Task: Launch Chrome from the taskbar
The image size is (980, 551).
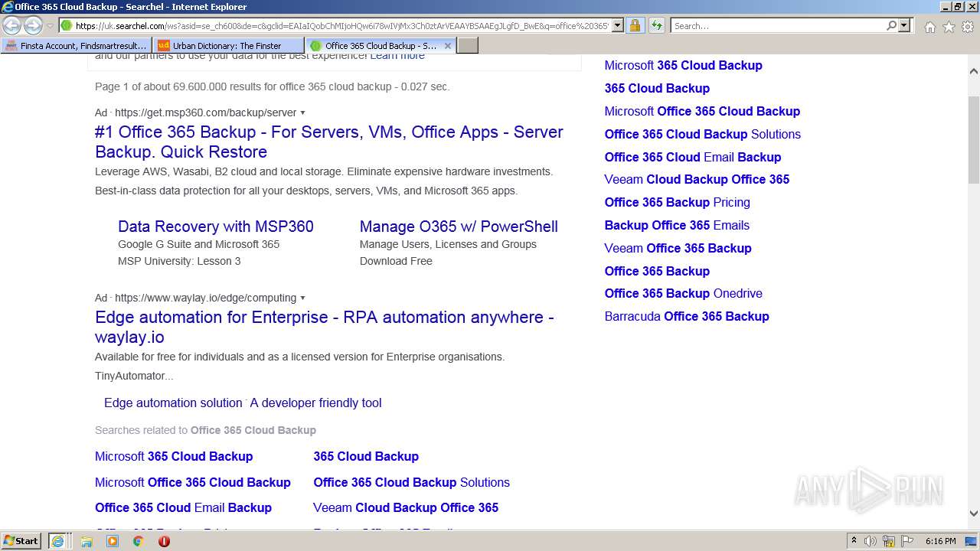Action: [139, 541]
